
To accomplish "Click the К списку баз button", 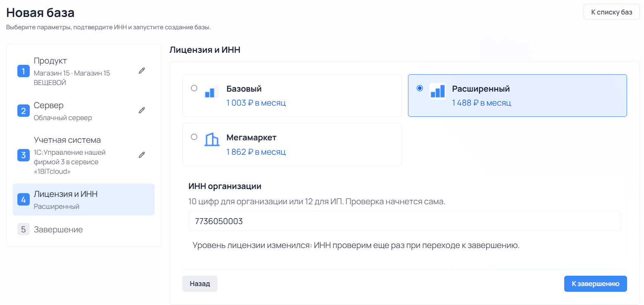I will click(612, 12).
